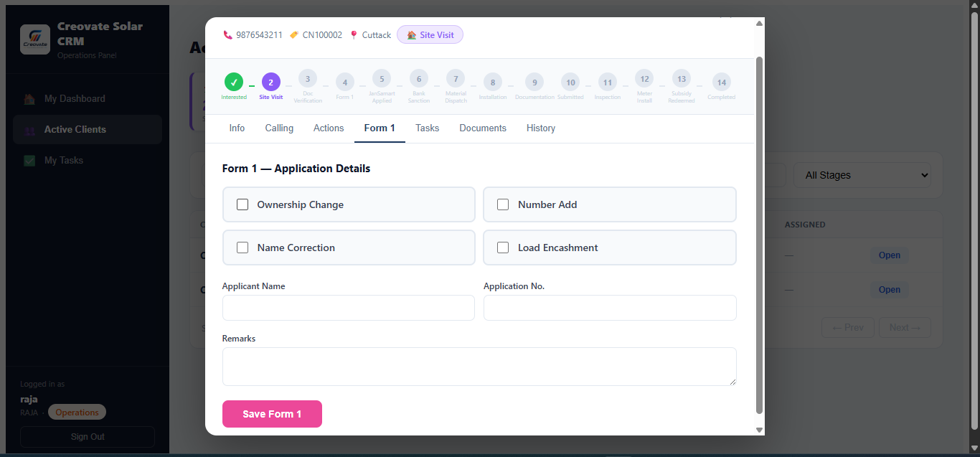Viewport: 980px width, 457px height.
Task: Check the Load Encashment checkbox
Action: 503,248
